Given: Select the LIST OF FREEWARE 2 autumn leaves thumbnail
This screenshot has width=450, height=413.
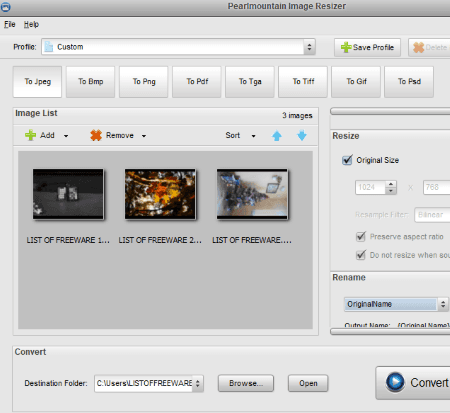Looking at the screenshot, I should click(160, 194).
